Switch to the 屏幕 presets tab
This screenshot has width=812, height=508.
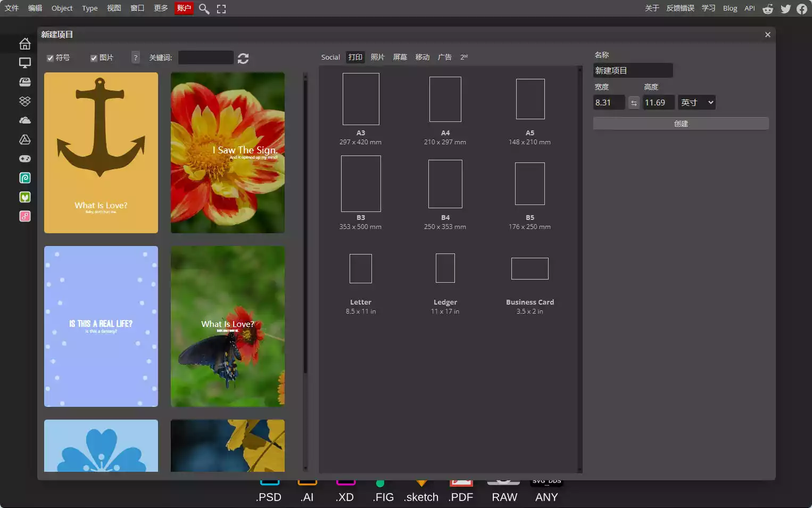(400, 57)
